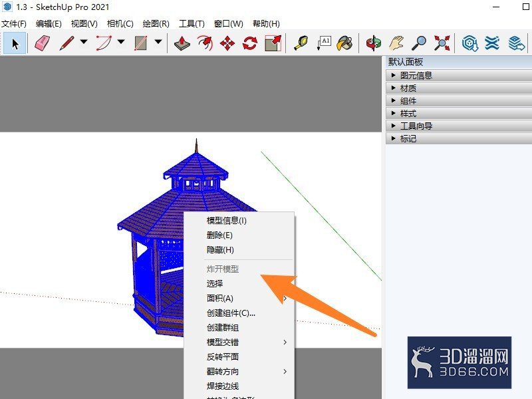Expand the 材质 panel
532x399 pixels.
(459, 88)
